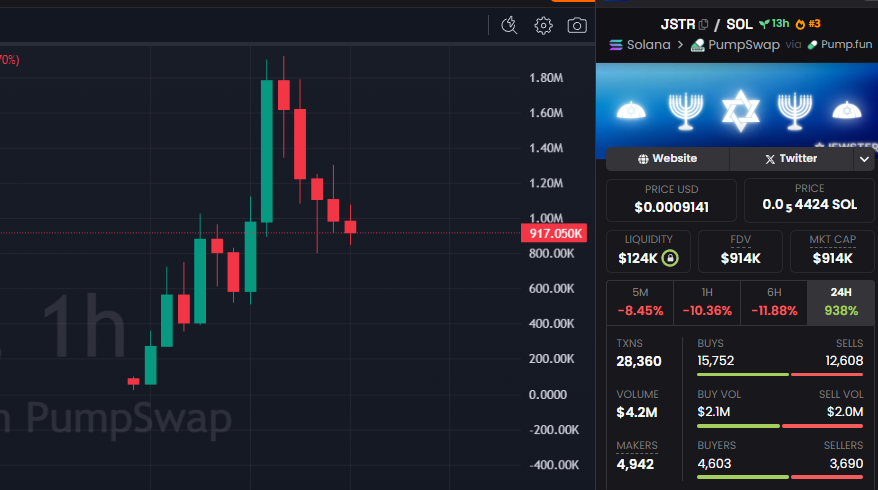Click the tallest green candlestick near 1.80M

pos(267,151)
